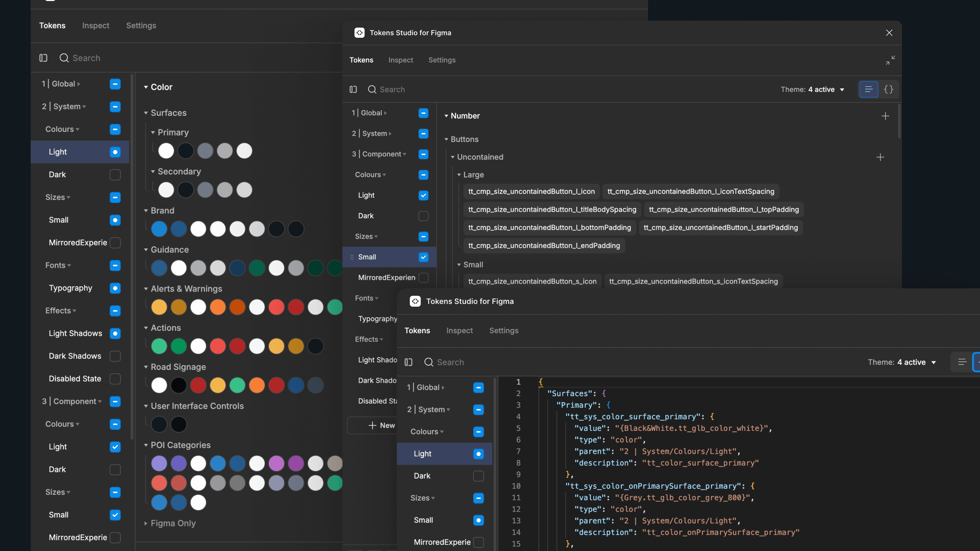The width and height of the screenshot is (980, 551).
Task: Toggle sidebar icon in middle Tokens Studio window
Action: (x=353, y=89)
